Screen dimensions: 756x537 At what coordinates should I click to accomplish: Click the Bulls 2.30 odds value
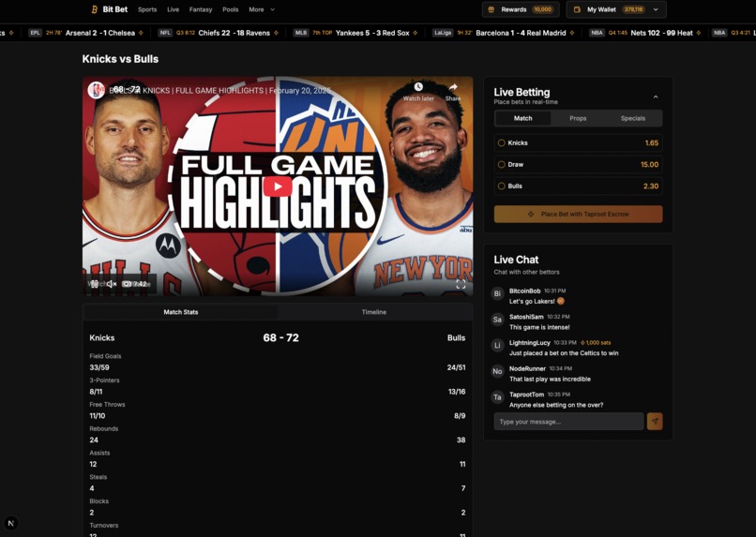(x=651, y=186)
